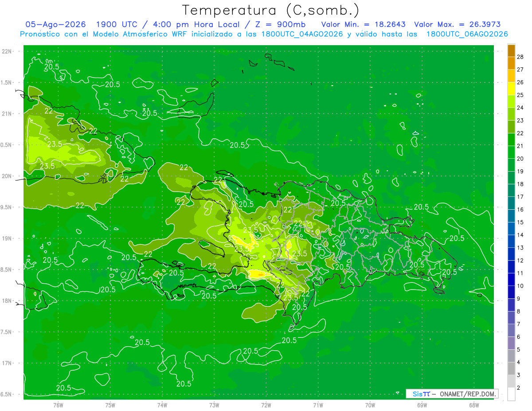Click the title 'Temperatura (C,somb.)'
This screenshot has height=411, width=532.
[271, 11]
